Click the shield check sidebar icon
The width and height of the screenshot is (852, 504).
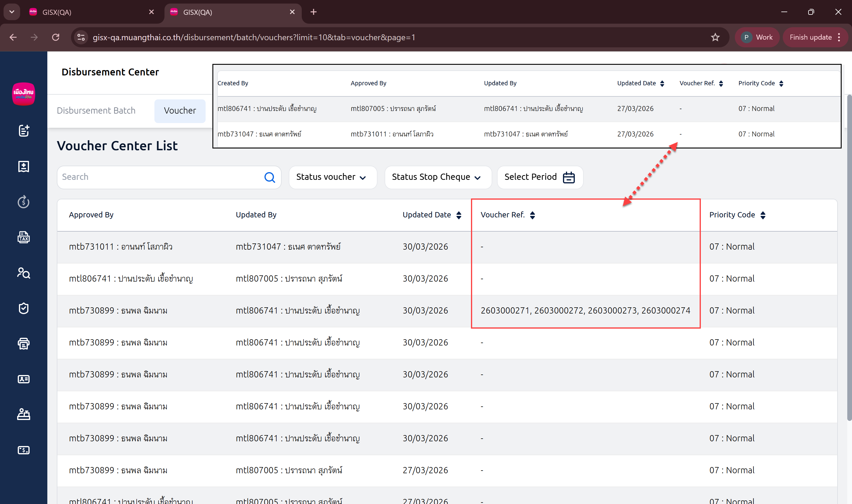(23, 308)
